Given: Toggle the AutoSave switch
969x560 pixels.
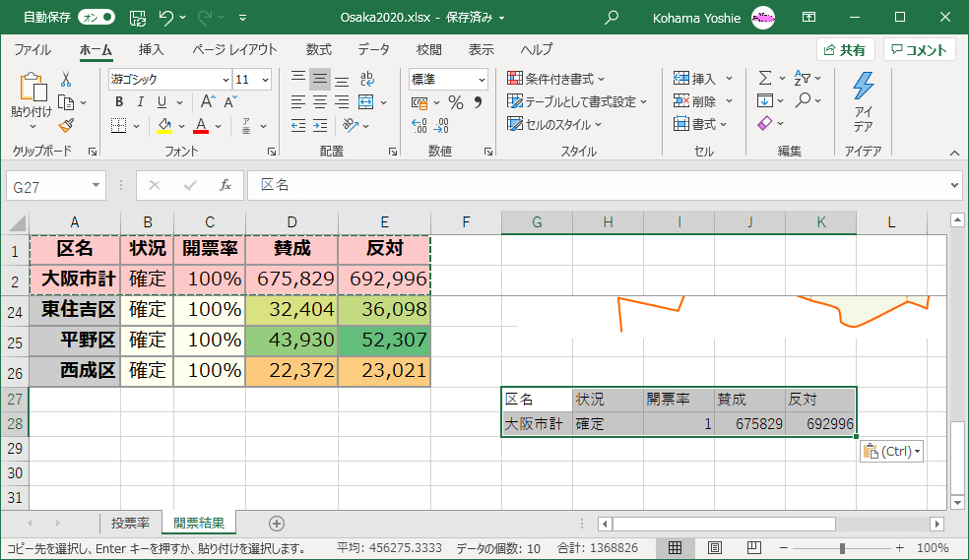Looking at the screenshot, I should [97, 18].
